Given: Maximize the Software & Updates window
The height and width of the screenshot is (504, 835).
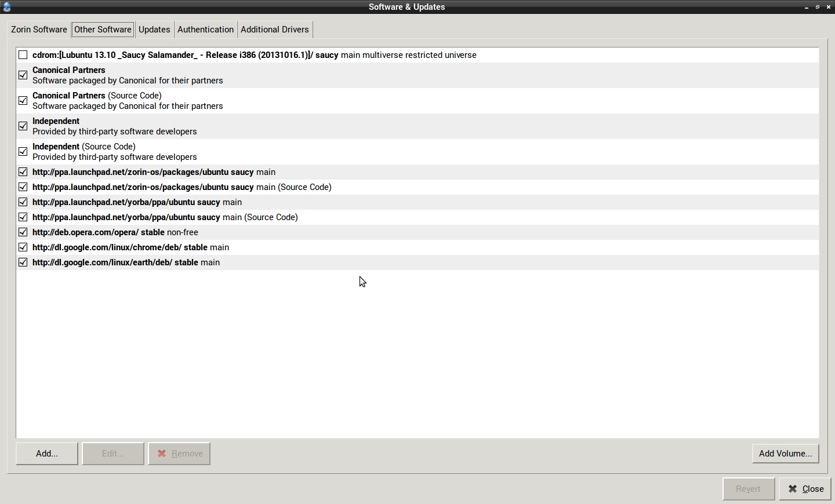Looking at the screenshot, I should point(818,8).
